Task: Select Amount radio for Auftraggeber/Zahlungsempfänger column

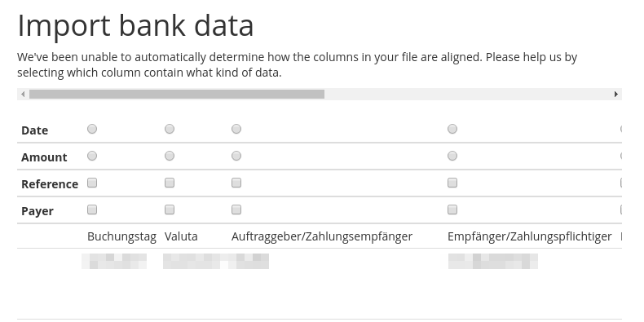Action: [x=236, y=156]
